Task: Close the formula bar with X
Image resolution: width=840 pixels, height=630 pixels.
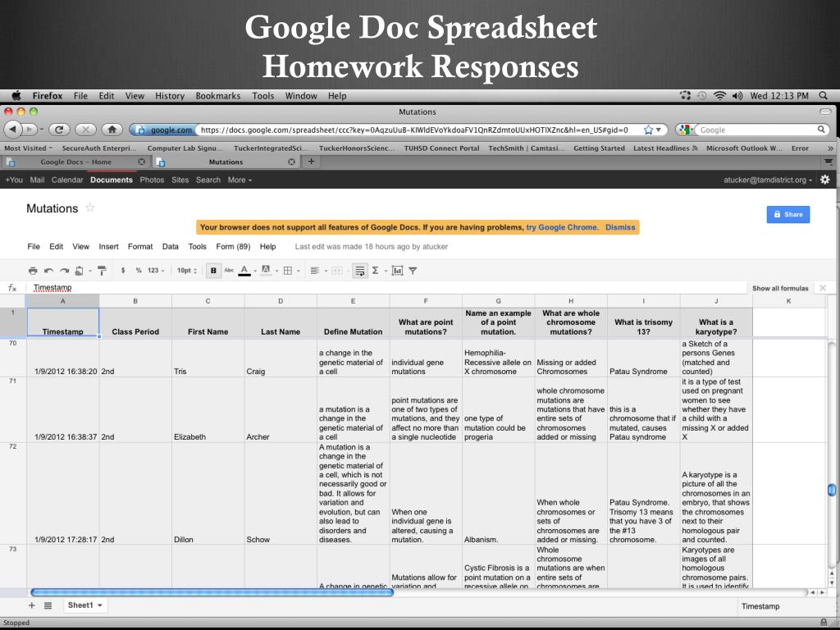Action: (823, 288)
